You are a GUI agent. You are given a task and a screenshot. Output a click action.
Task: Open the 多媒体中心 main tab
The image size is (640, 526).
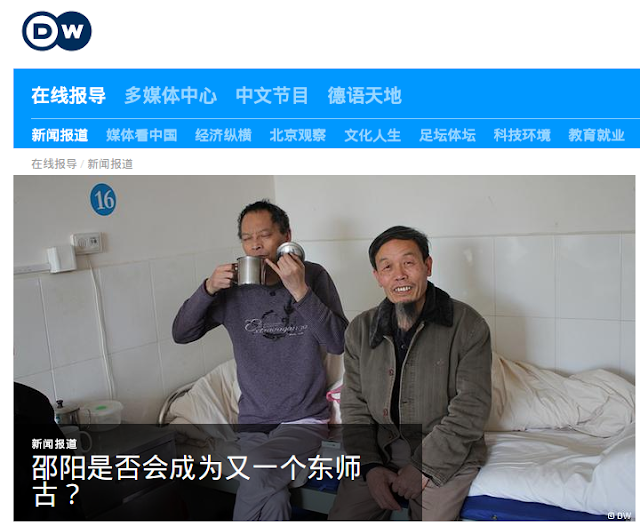pyautogui.click(x=171, y=95)
